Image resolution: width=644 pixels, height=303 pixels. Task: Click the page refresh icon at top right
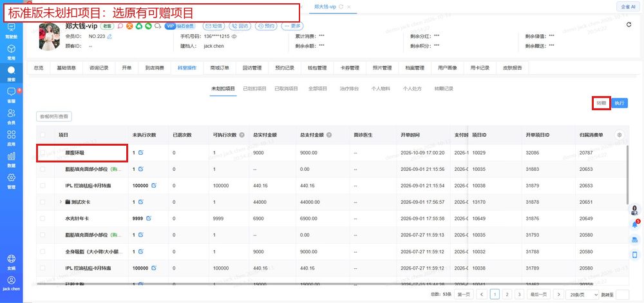(629, 24)
